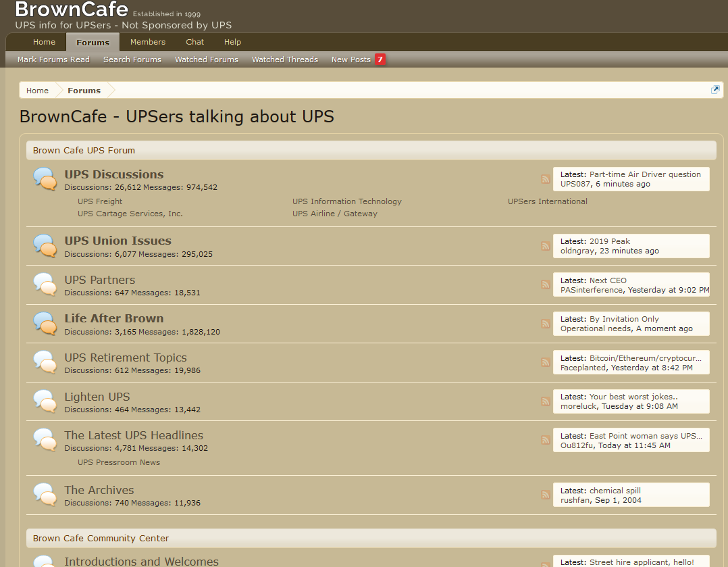Open latest thread Your best worst jokes..

pyautogui.click(x=633, y=397)
